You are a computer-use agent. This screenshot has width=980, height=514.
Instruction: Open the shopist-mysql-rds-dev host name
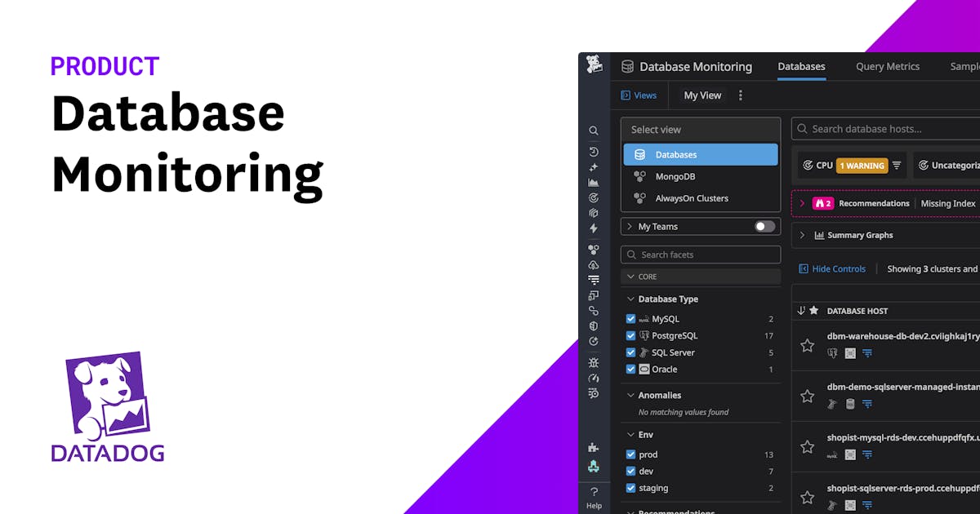[903, 437]
